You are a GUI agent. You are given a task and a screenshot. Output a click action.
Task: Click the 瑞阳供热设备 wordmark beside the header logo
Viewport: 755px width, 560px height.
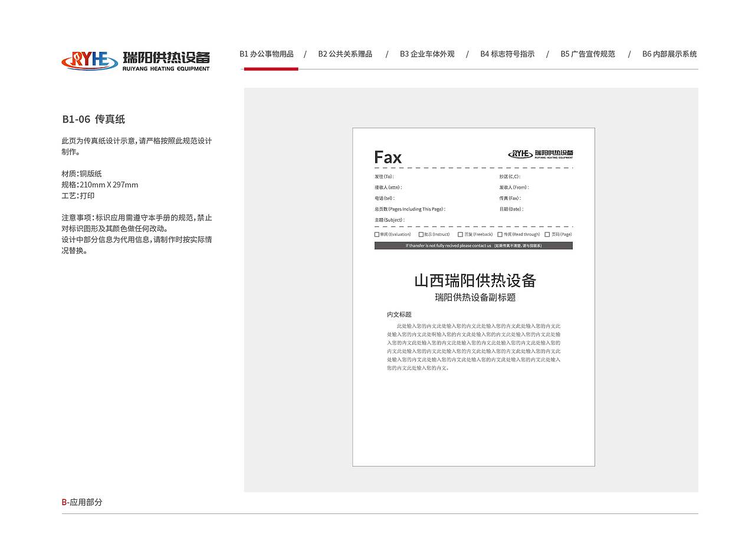165,56
